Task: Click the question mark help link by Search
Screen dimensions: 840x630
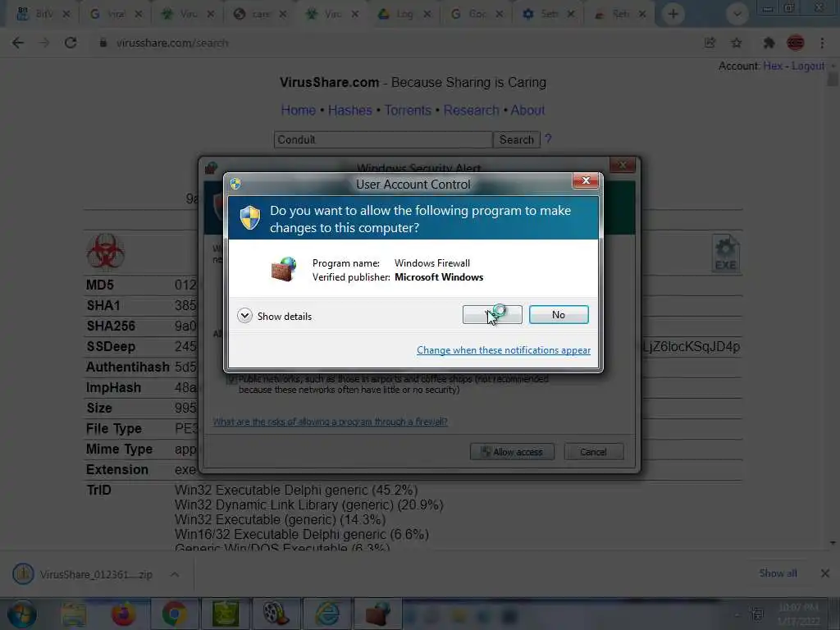Action: pos(548,139)
